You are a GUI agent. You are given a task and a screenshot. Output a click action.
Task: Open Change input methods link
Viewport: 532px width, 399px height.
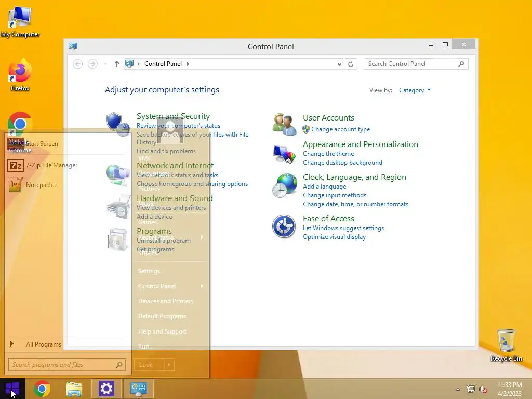334,195
